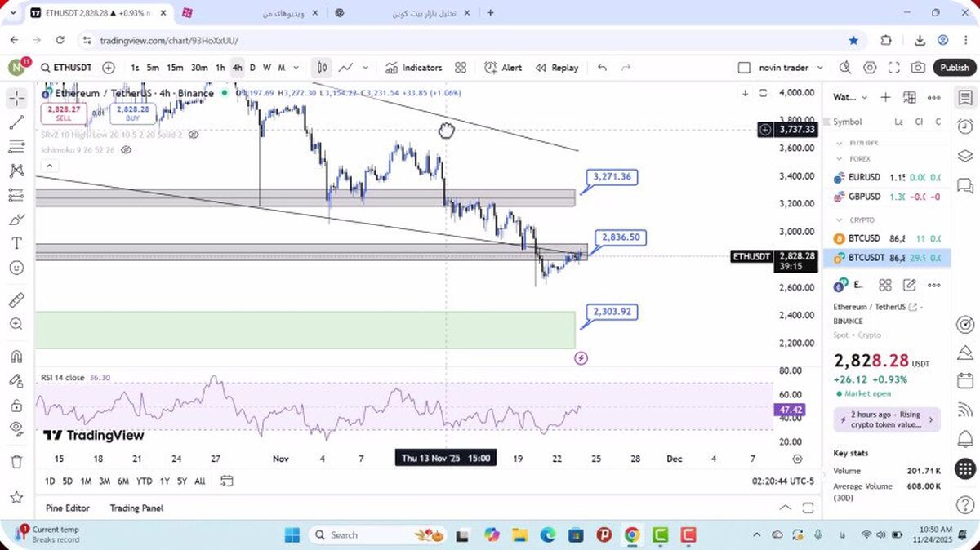The image size is (980, 550).
Task: Create an Alert
Action: coord(503,68)
